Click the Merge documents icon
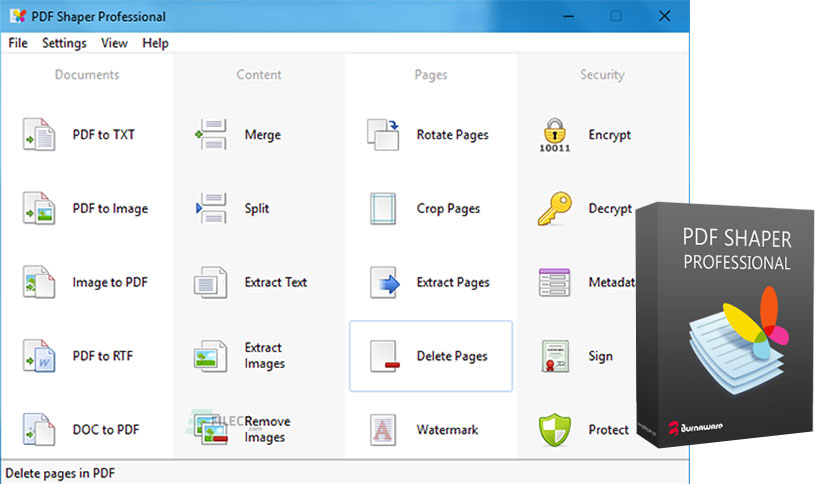Screen dimensions: 836x484 coord(211,134)
